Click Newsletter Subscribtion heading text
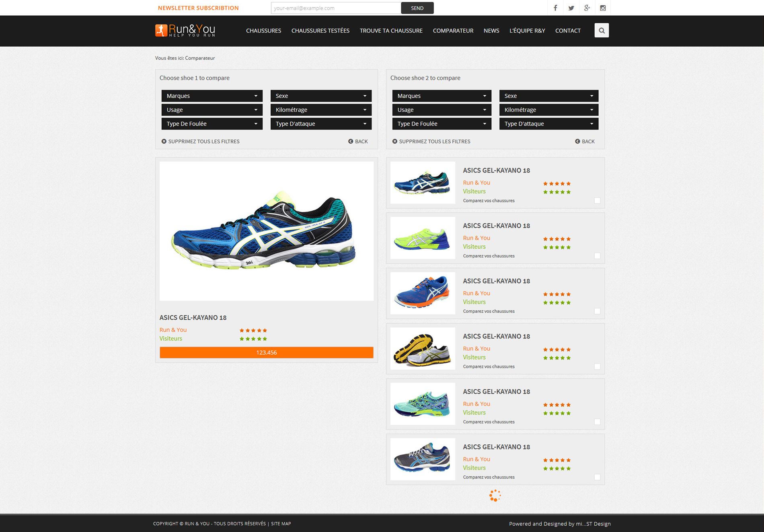 coord(198,8)
